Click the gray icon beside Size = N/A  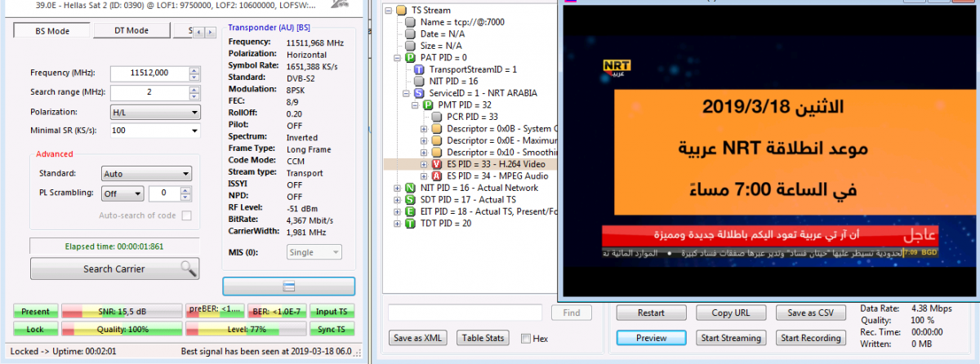tap(410, 47)
